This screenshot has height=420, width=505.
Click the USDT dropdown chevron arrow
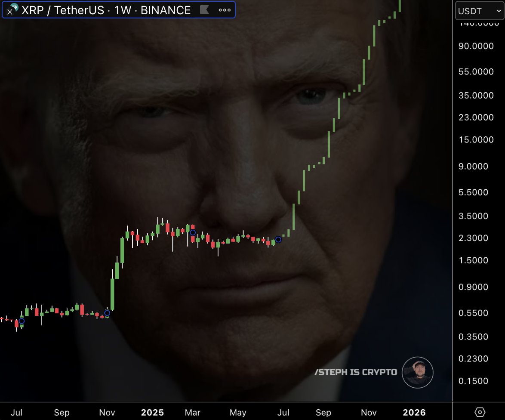[499, 11]
